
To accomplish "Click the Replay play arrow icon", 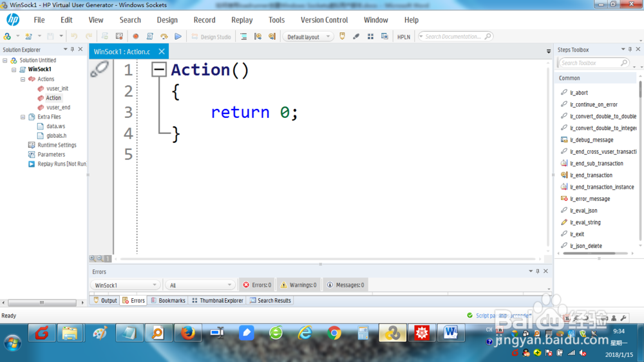I will [x=178, y=37].
